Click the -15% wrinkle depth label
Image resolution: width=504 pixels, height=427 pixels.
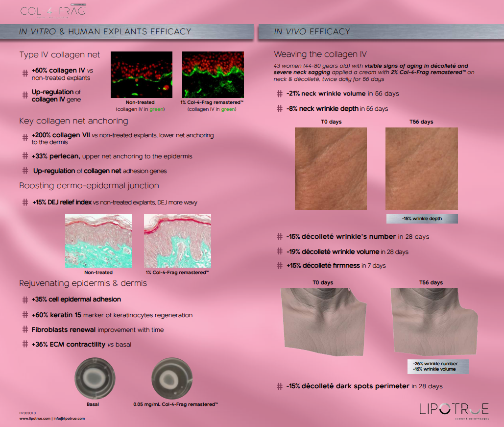422,219
